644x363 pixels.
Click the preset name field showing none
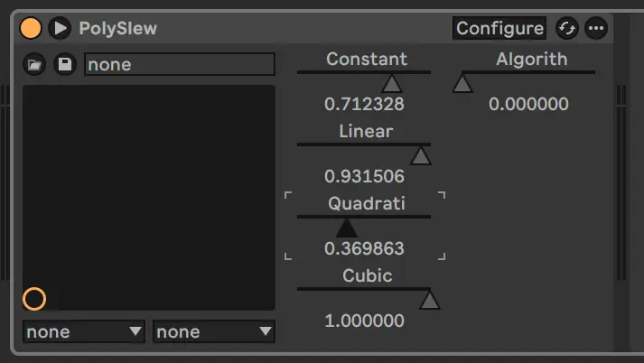click(x=179, y=65)
